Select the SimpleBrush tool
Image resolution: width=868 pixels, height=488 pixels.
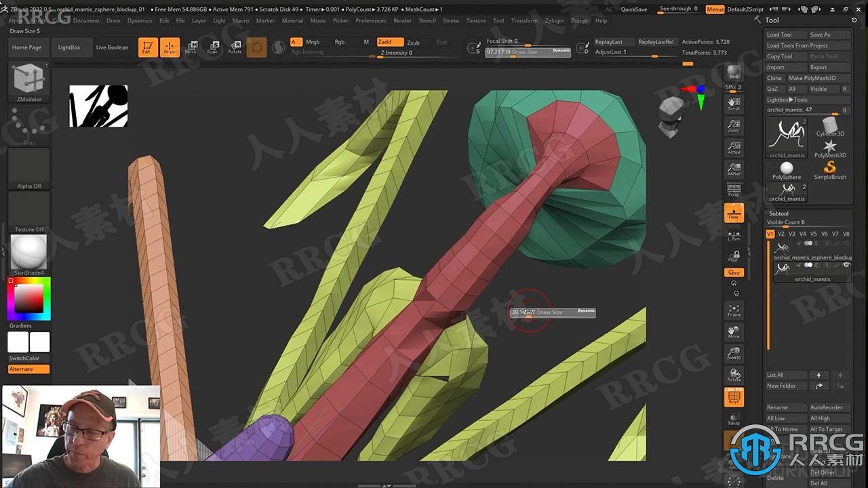(x=830, y=171)
